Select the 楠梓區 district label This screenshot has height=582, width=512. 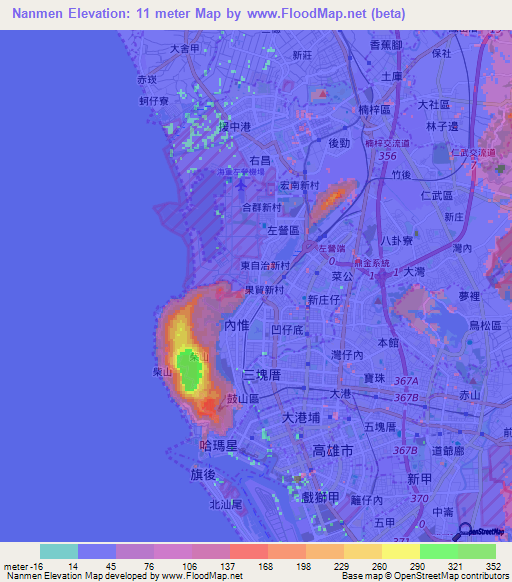(x=375, y=109)
